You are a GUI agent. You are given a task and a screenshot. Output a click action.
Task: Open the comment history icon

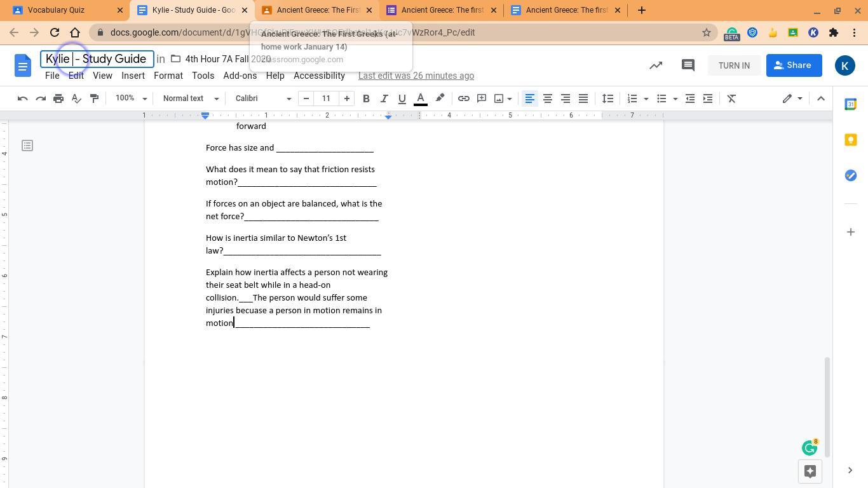[x=688, y=65]
